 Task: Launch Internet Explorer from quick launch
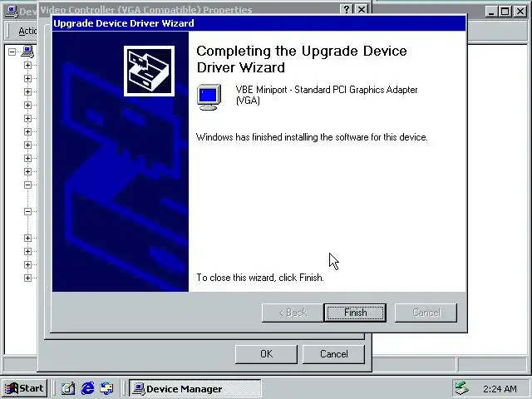click(87, 388)
